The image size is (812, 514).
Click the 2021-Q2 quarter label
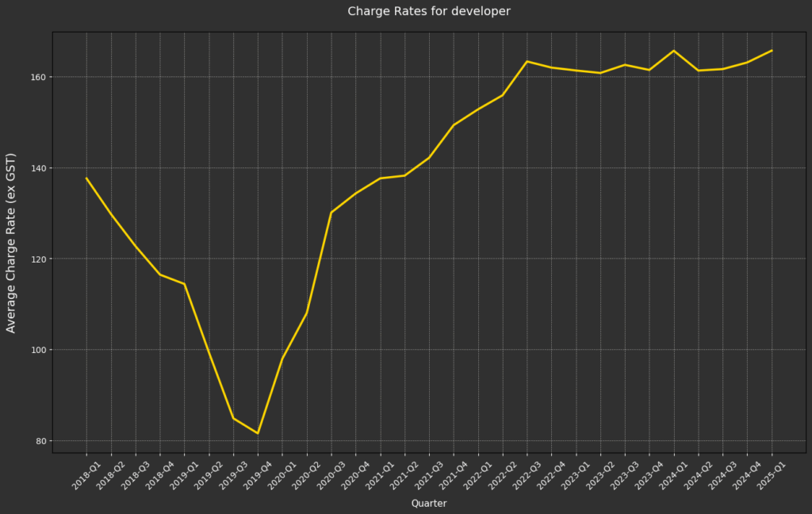click(404, 476)
